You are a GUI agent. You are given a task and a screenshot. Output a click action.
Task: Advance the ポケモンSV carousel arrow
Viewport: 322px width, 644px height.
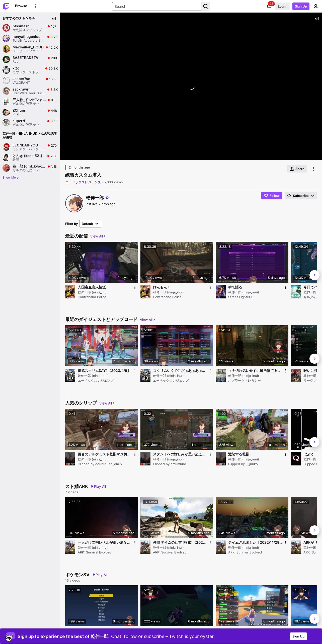pyautogui.click(x=314, y=619)
